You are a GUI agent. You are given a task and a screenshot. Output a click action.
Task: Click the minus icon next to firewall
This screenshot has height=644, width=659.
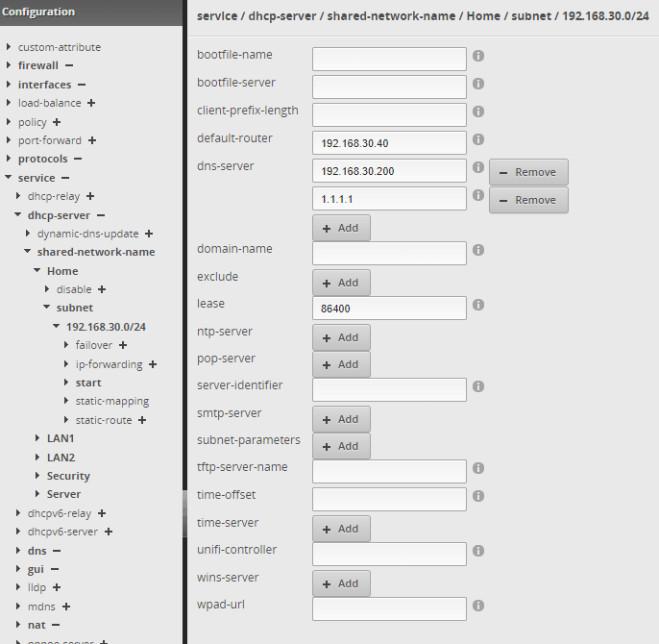(x=69, y=65)
